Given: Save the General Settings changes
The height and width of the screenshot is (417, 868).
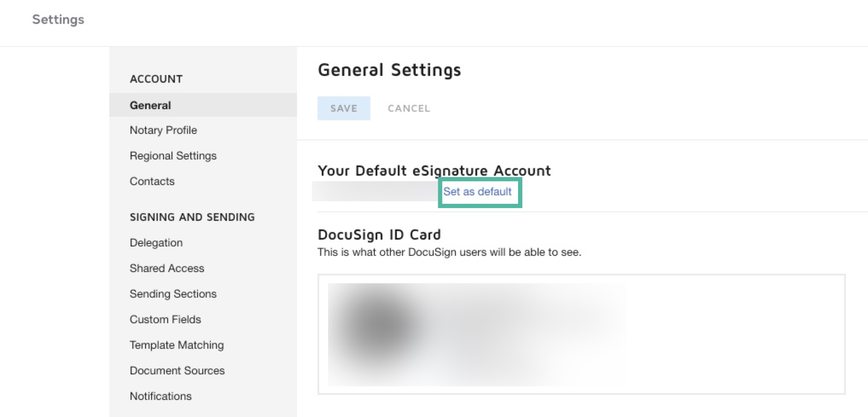Looking at the screenshot, I should tap(344, 108).
